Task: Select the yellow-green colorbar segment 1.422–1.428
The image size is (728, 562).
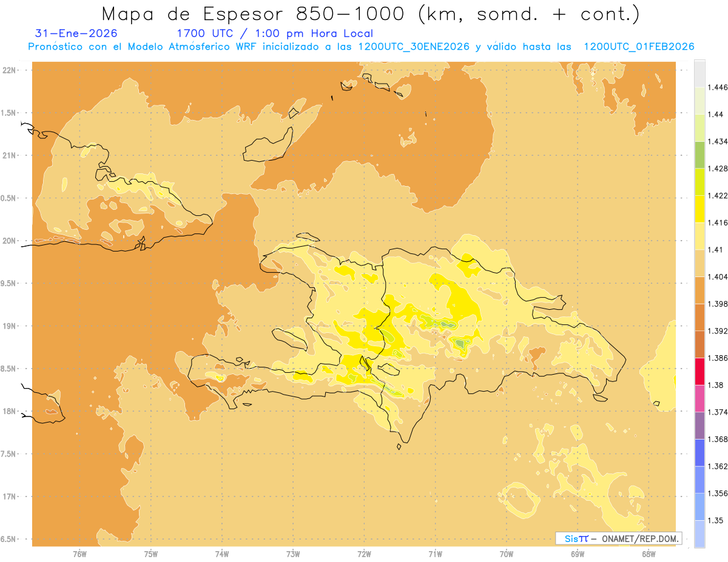Action: pyautogui.click(x=699, y=182)
